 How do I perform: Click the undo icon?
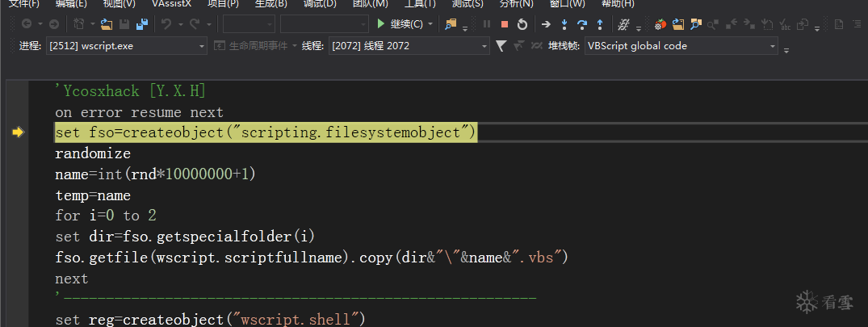[166, 23]
